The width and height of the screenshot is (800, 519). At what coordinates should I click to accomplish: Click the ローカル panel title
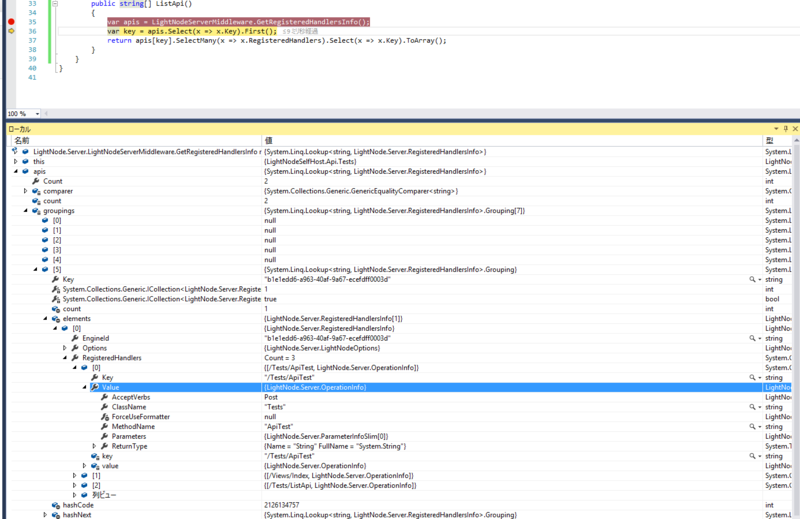click(19, 129)
